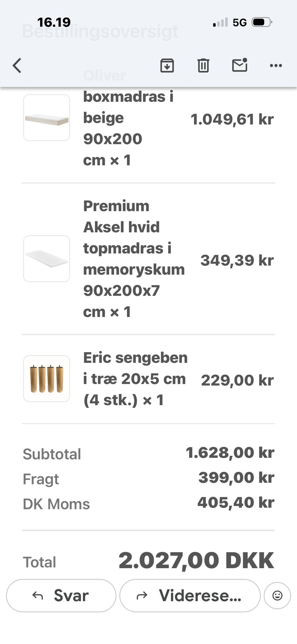Viewport: 297px width, 644px height.
Task: Select the Premium Aksel hvid topmadras title
Action: coord(134,259)
